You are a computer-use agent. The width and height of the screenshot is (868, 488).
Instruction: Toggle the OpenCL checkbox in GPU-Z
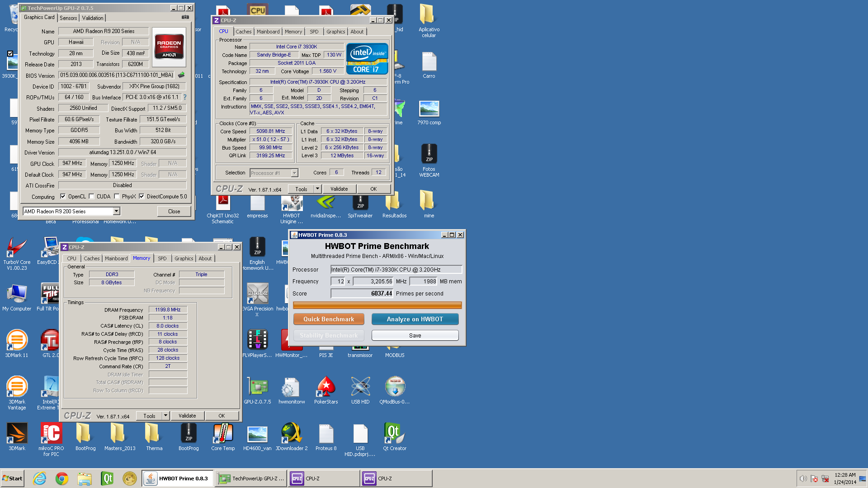click(x=63, y=197)
